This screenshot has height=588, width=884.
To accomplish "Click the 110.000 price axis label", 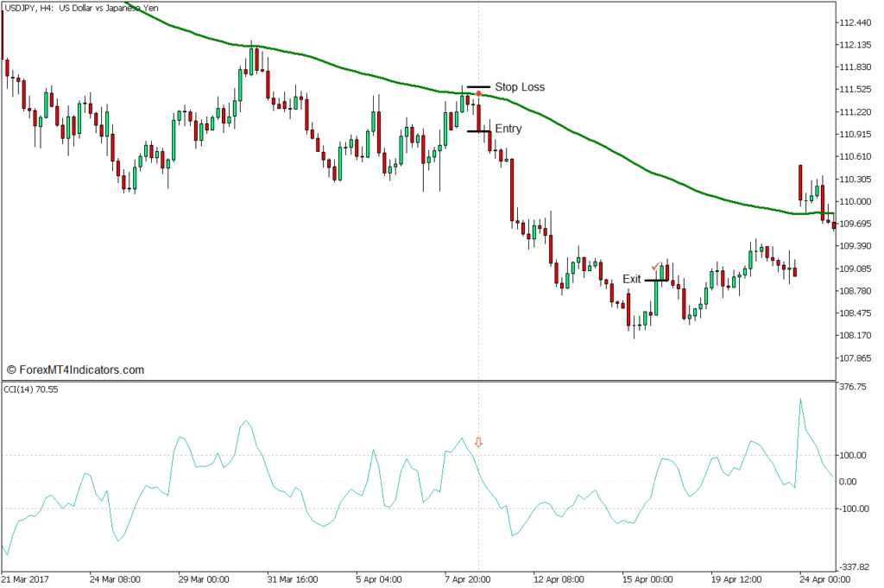I will pos(856,202).
